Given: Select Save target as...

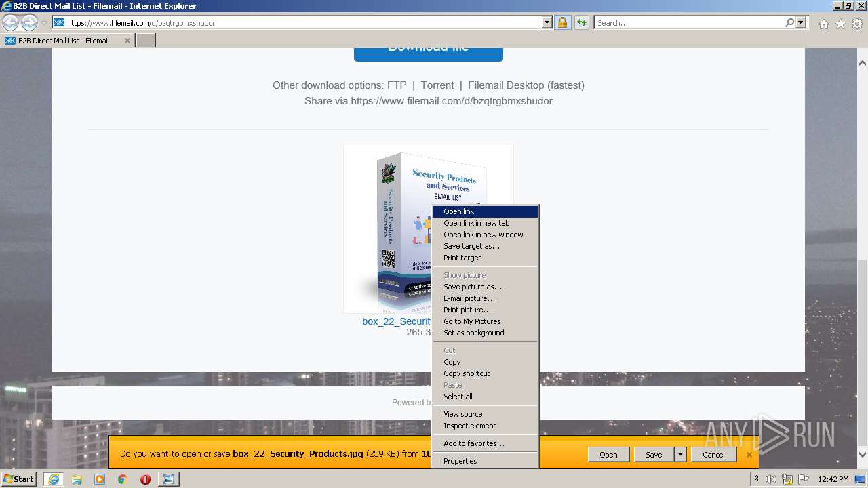Looking at the screenshot, I should 486,246.
